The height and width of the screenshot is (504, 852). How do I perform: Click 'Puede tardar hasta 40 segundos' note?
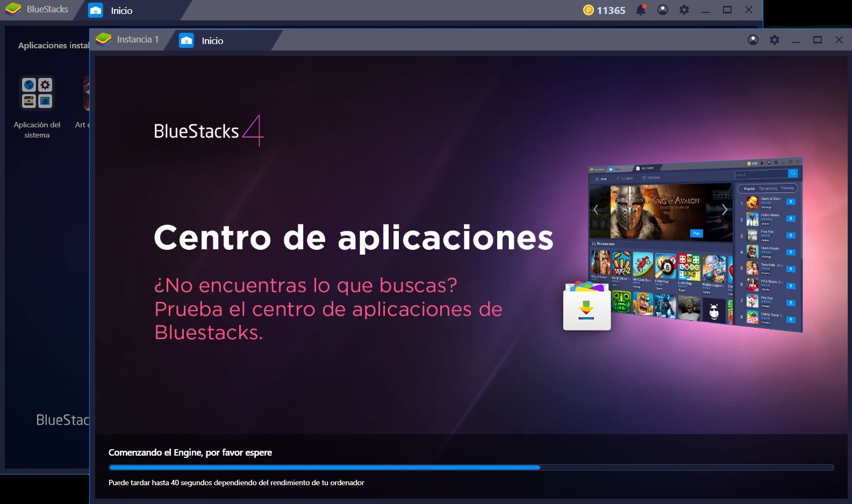click(237, 483)
